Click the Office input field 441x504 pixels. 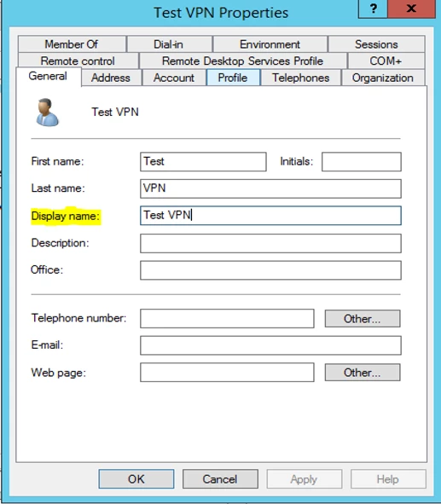click(270, 270)
